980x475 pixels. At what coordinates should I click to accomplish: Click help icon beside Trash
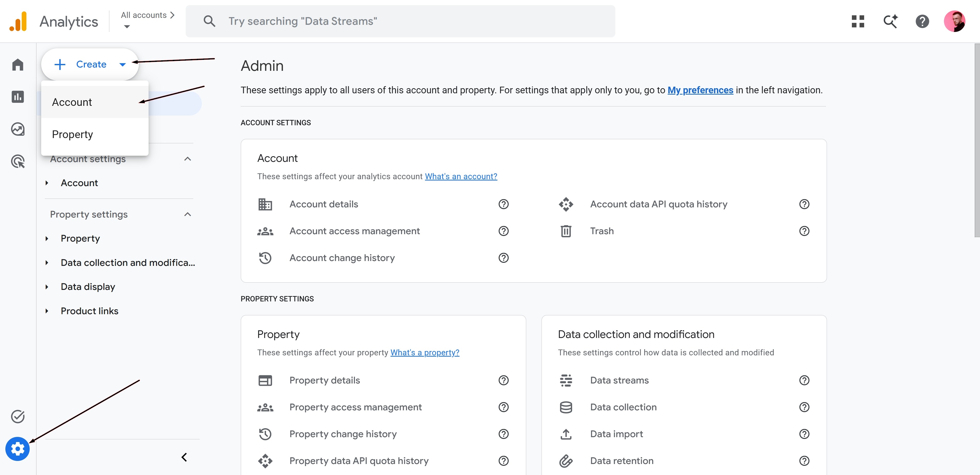(804, 231)
